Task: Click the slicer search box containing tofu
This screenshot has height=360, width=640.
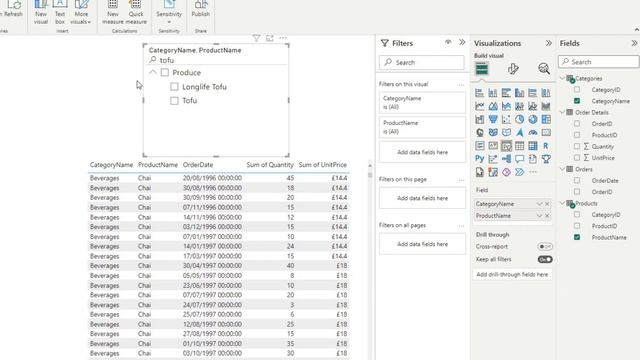Action: pos(216,60)
